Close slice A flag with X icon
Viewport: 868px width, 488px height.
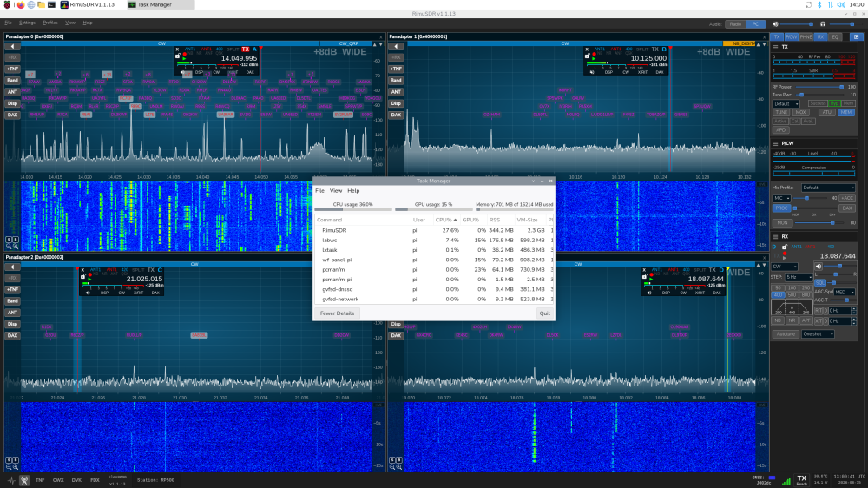click(x=178, y=49)
